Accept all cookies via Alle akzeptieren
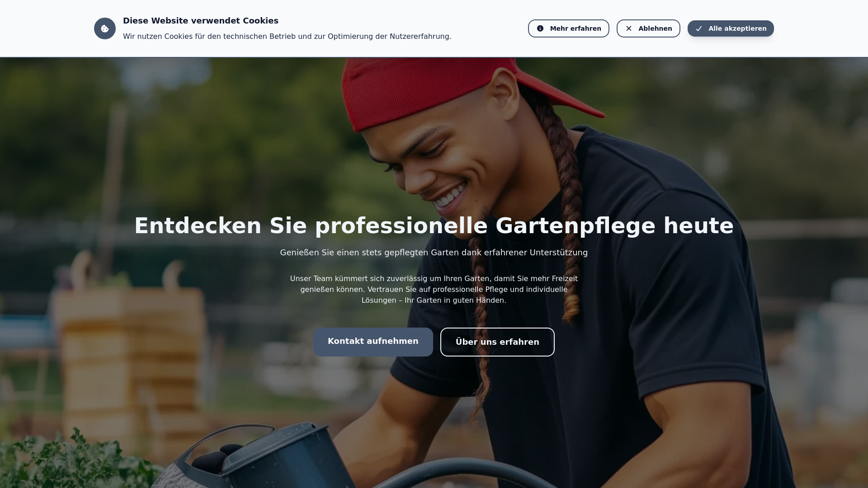This screenshot has width=868, height=488. coord(731,28)
